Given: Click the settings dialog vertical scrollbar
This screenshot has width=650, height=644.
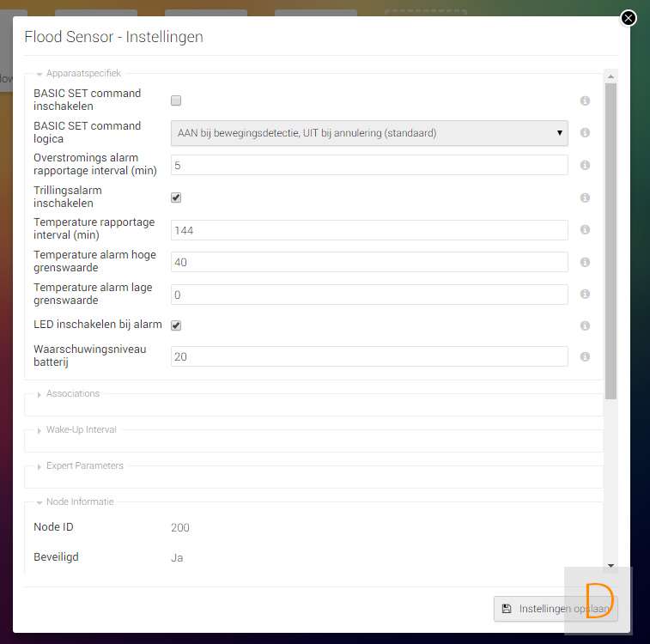Looking at the screenshot, I should 611,240.
